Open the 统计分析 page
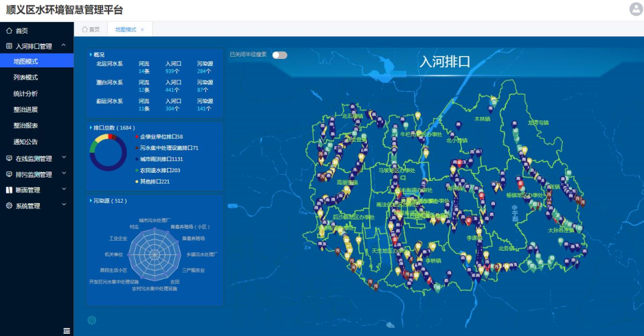 (26, 94)
